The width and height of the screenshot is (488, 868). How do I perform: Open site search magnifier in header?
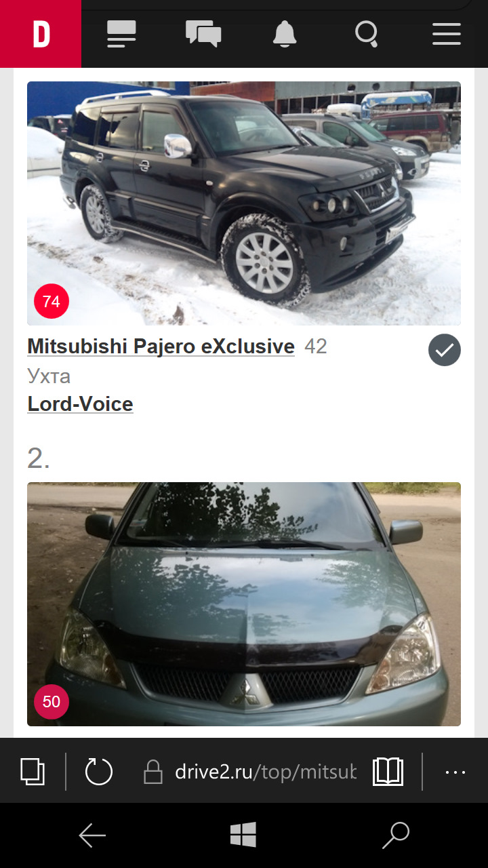click(x=367, y=34)
